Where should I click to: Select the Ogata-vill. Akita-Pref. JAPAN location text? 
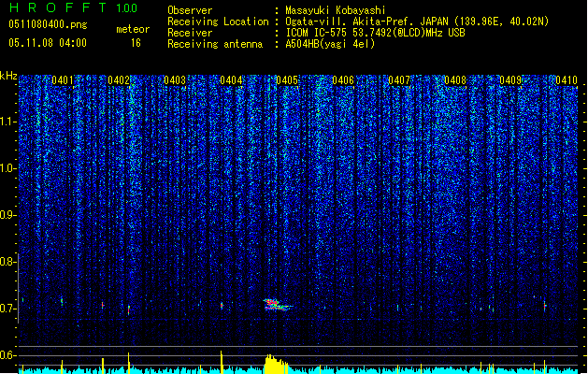[417, 22]
